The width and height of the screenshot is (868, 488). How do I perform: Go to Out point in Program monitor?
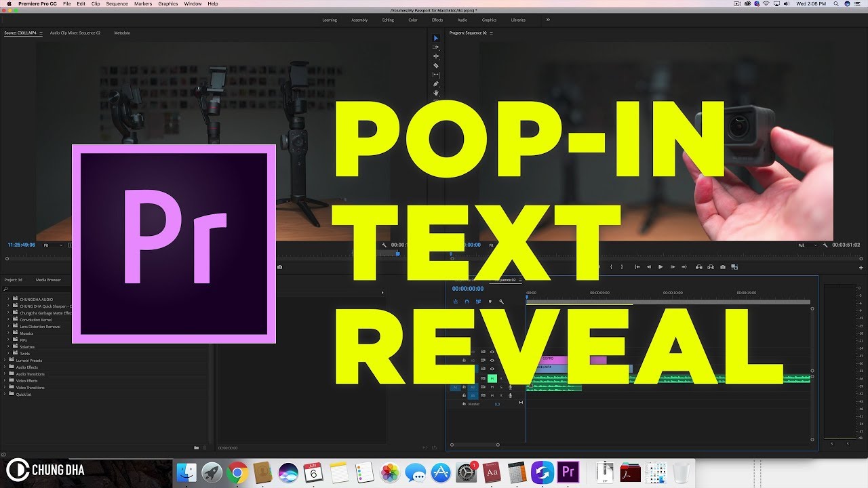click(684, 267)
